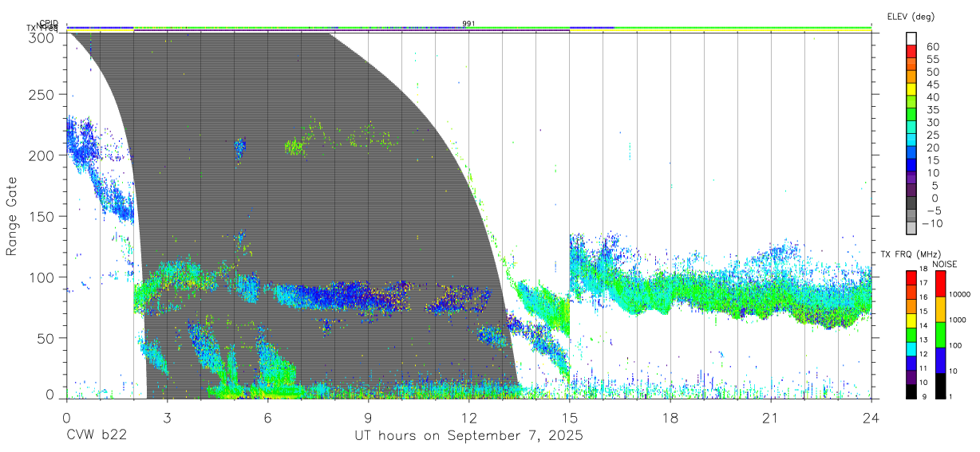Click the '9' tick on the UT hours axis
Screen dimensions: 980x452
click(368, 418)
